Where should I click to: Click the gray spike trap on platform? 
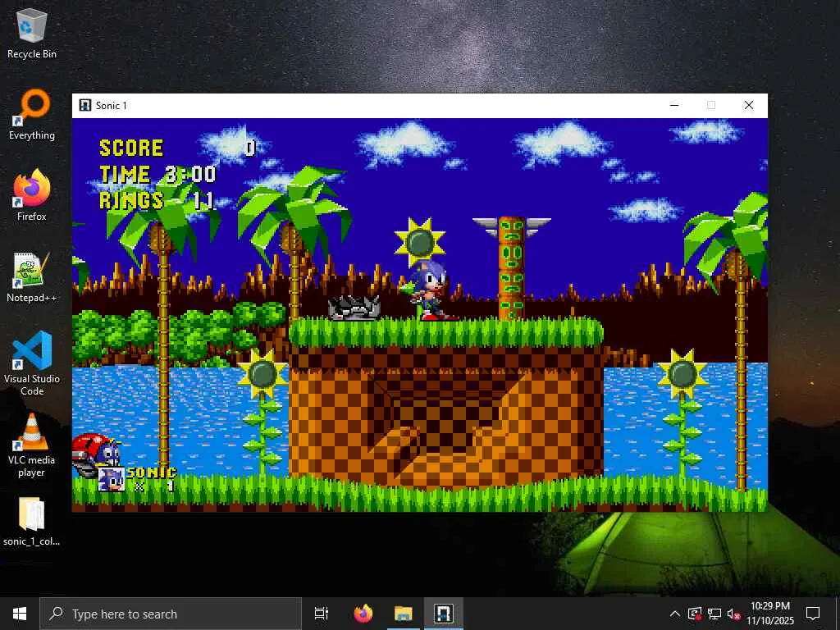[x=354, y=308]
